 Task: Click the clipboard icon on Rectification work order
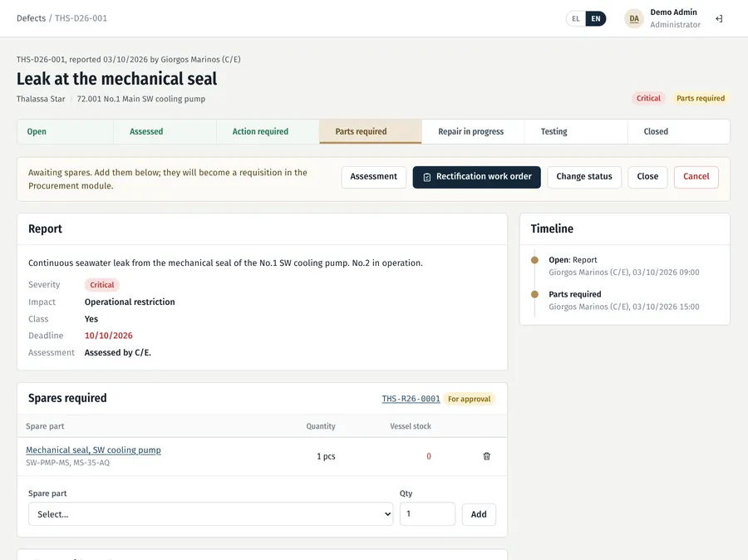(427, 177)
